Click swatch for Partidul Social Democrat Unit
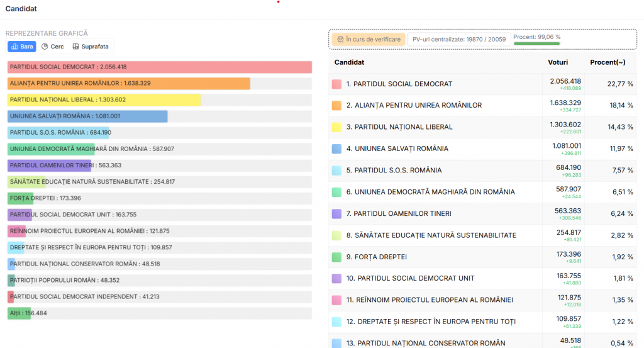644x348 pixels. coord(336,279)
